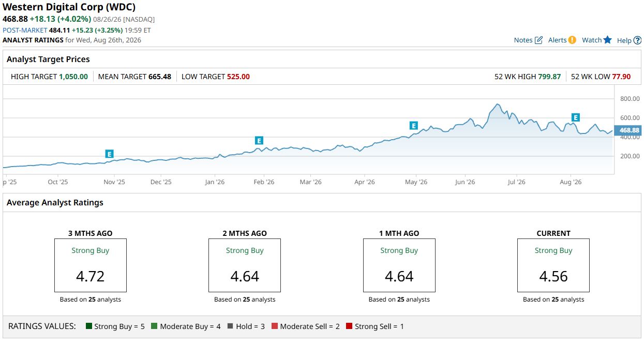Open the Notes link
This screenshot has width=644, height=344.
pyautogui.click(x=523, y=40)
